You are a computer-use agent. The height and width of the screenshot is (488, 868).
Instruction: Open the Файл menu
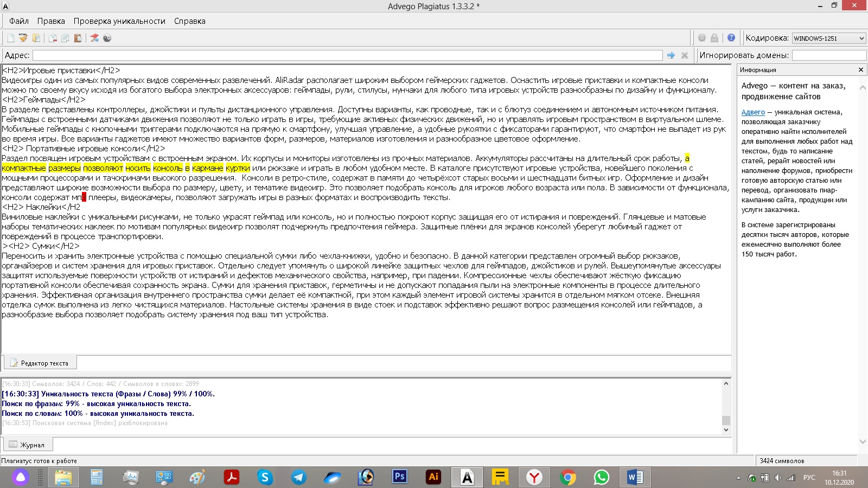click(19, 21)
